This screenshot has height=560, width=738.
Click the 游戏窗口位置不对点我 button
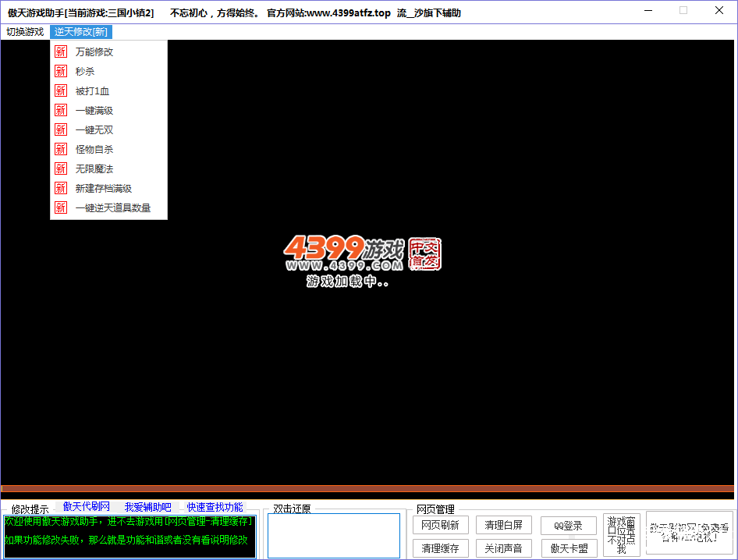pos(621,535)
